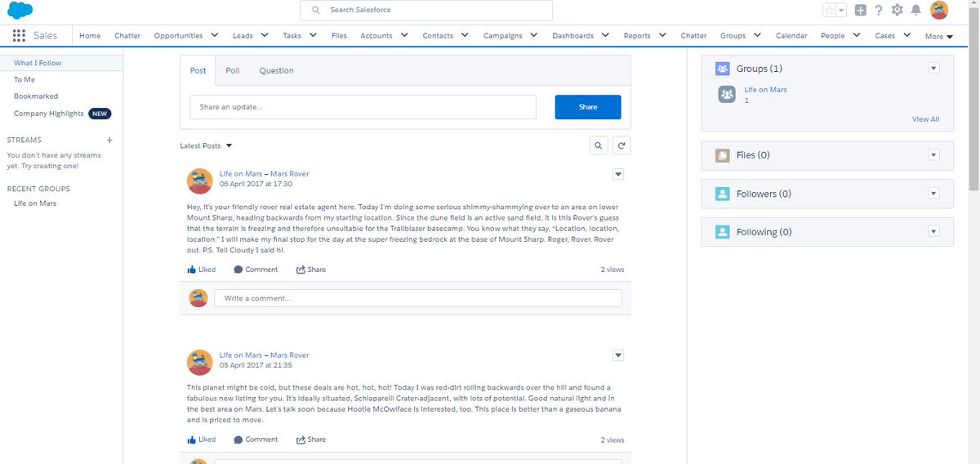The height and width of the screenshot is (464, 980).
Task: Open the Accounts tab dropdown arrow
Action: pyautogui.click(x=404, y=35)
